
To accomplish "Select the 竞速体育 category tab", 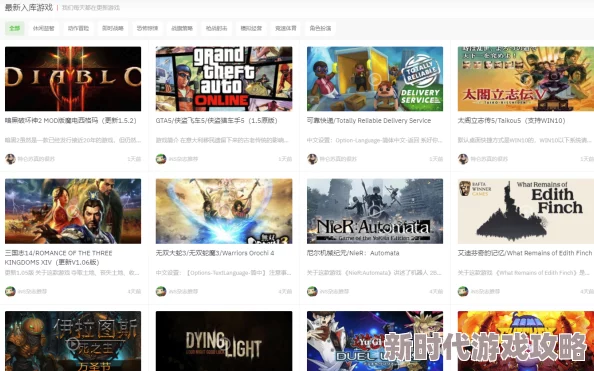I will (x=286, y=28).
